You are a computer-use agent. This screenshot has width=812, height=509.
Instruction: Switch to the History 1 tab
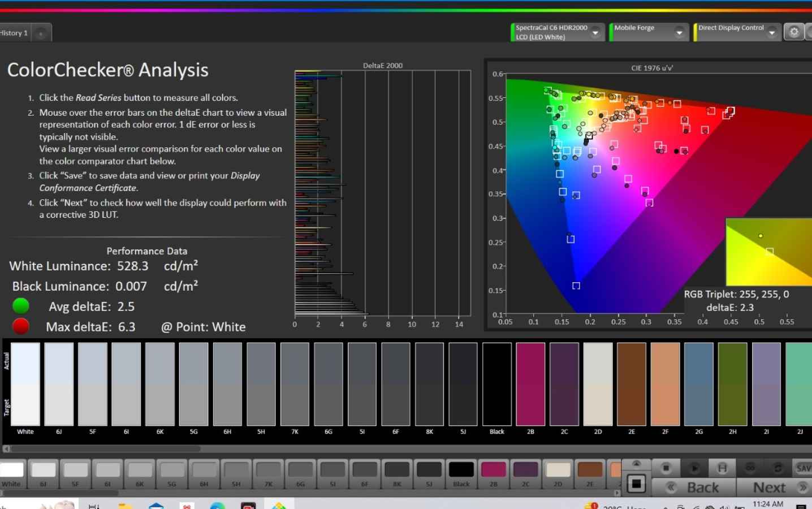(x=14, y=33)
